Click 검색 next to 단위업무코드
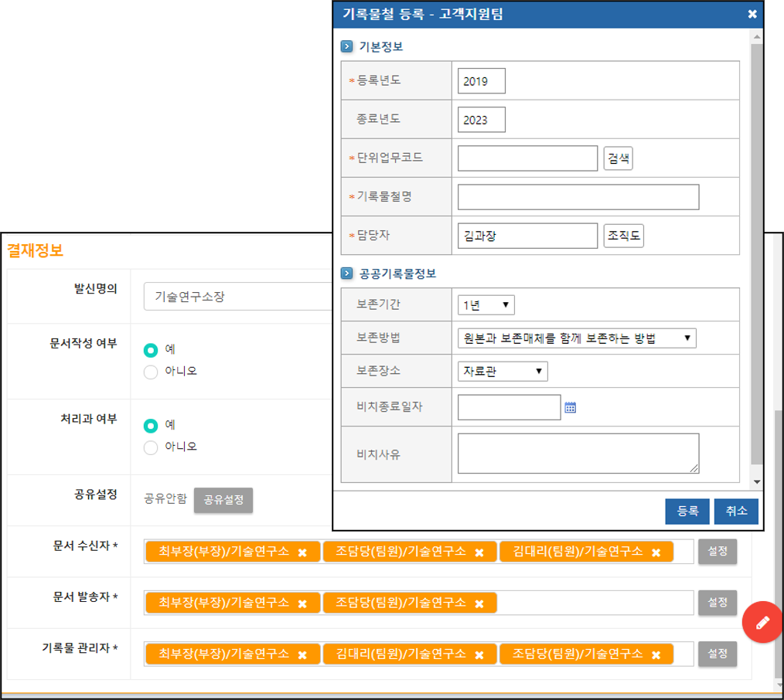 pyautogui.click(x=618, y=158)
